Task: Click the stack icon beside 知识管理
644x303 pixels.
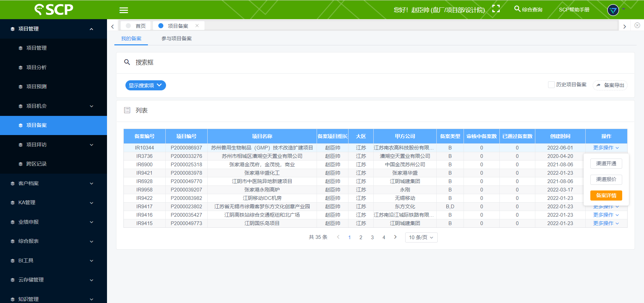Action: pos(12,299)
